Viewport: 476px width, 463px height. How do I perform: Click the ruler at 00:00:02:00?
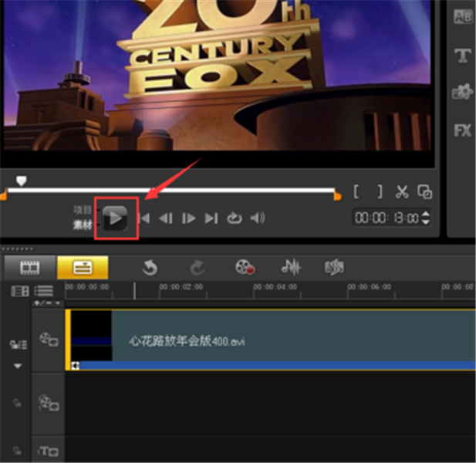click(181, 287)
